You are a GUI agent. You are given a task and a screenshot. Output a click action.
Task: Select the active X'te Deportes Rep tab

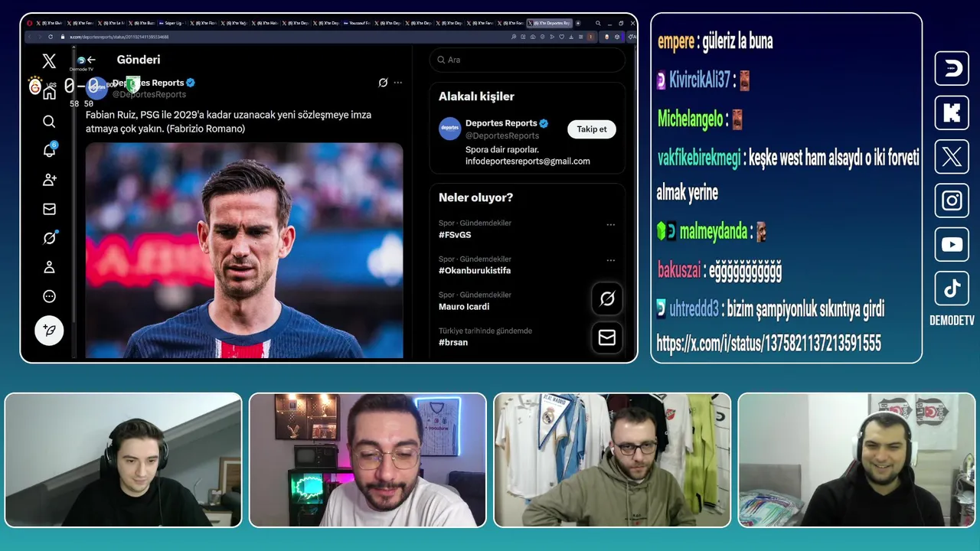click(x=549, y=23)
